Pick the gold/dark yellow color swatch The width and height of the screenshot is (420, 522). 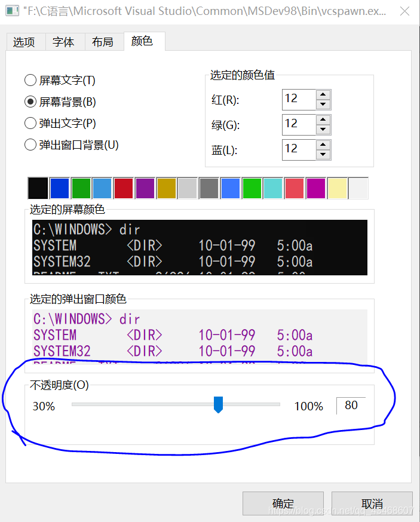pos(166,188)
